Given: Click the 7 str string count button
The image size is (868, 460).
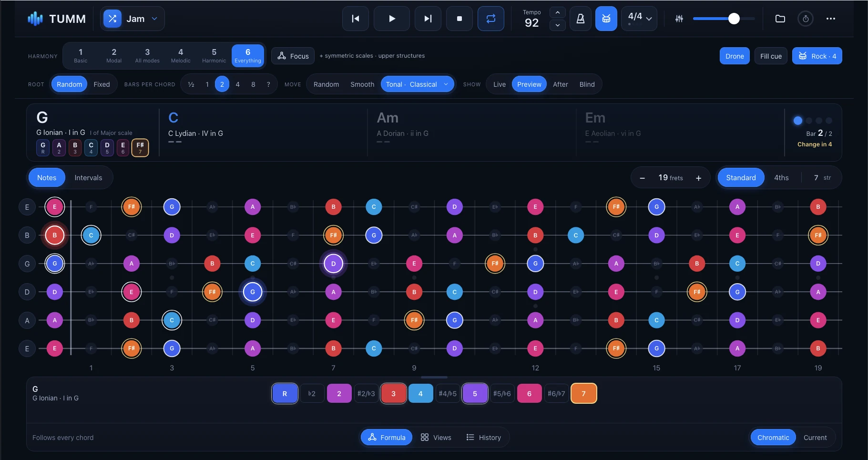Looking at the screenshot, I should coord(822,178).
